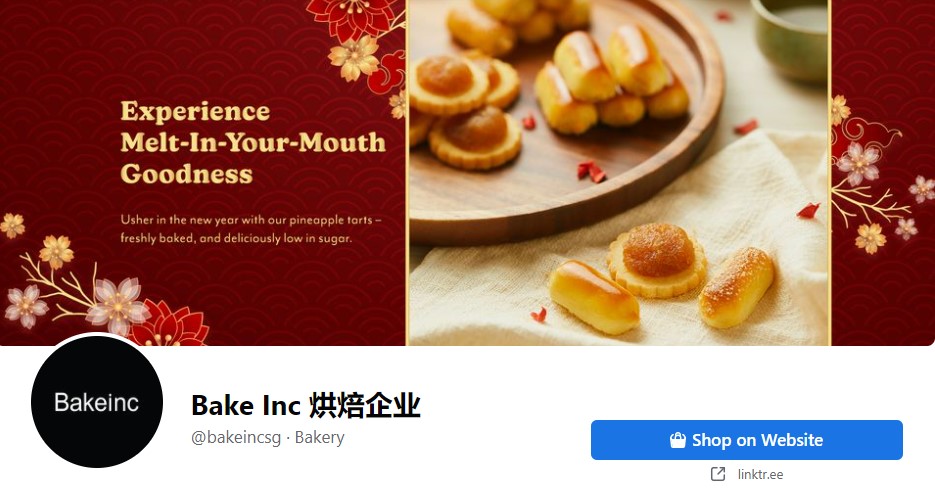Screen dimensions: 935x488
Task: Click the Shop on Website button
Action: point(747,440)
